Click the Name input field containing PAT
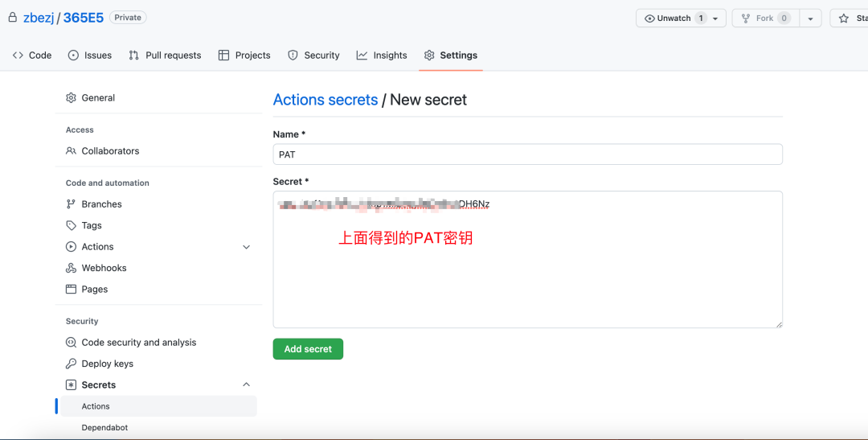 pyautogui.click(x=527, y=154)
